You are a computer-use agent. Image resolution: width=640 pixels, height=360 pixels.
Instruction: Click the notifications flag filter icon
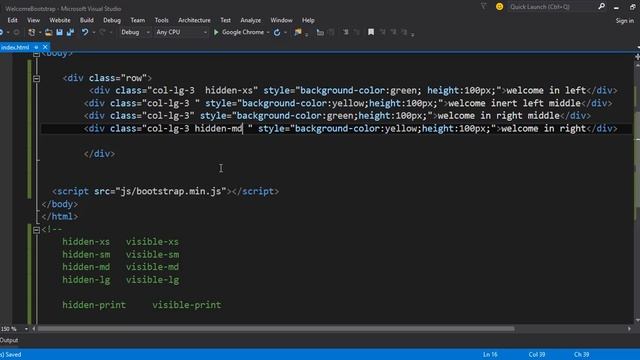484,7
